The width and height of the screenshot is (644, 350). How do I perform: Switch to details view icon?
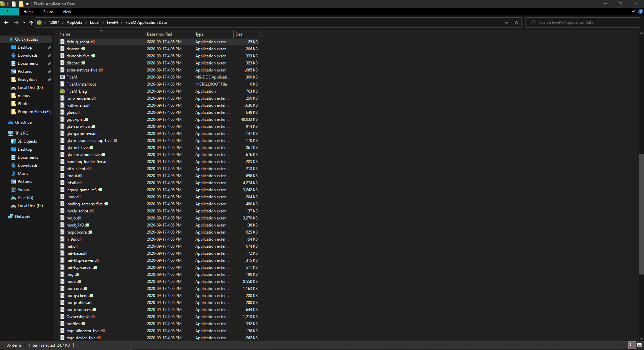(631, 345)
